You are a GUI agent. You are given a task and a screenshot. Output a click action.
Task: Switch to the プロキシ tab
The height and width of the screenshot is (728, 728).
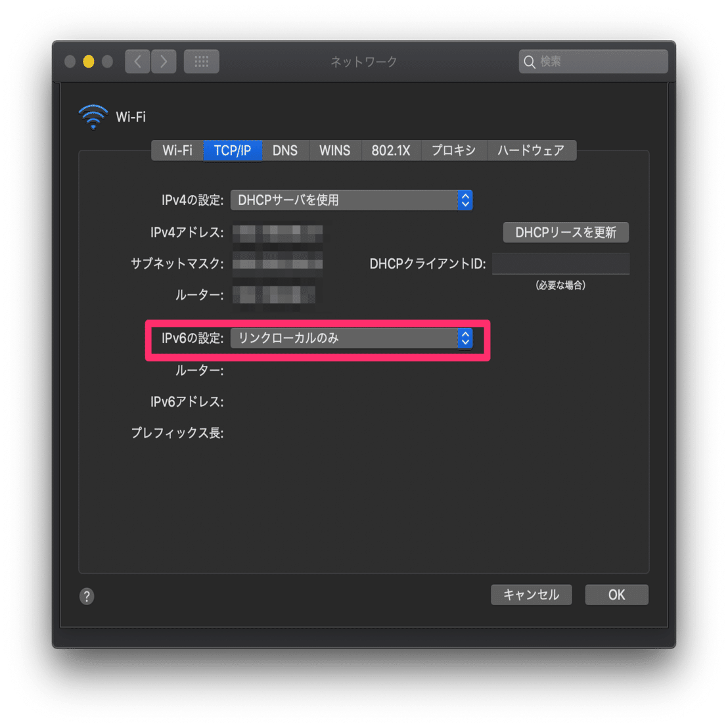(454, 150)
